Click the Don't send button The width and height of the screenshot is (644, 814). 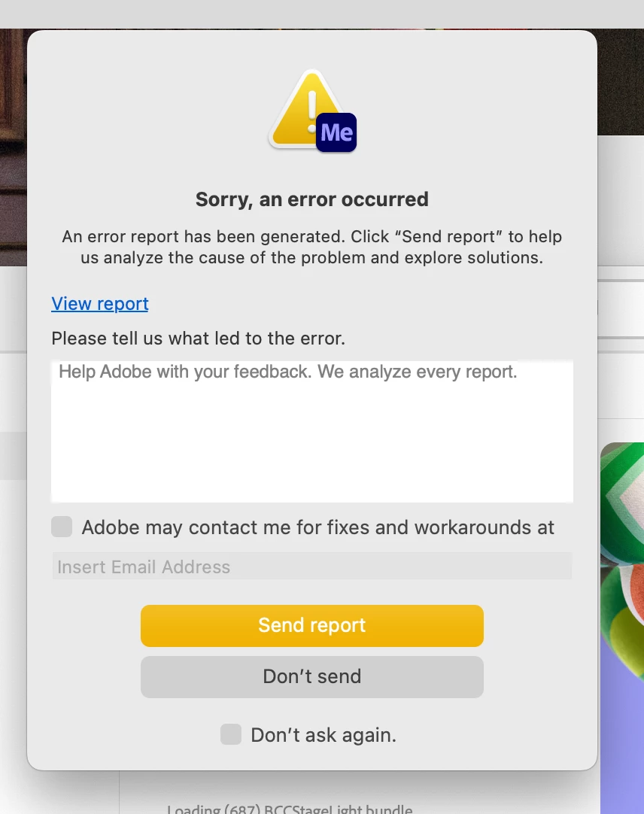[x=312, y=676]
